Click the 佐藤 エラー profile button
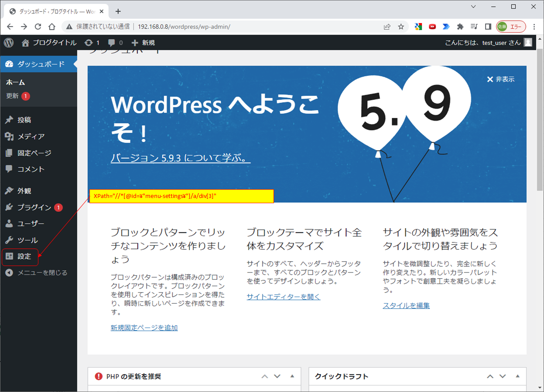544x392 pixels. click(511, 27)
